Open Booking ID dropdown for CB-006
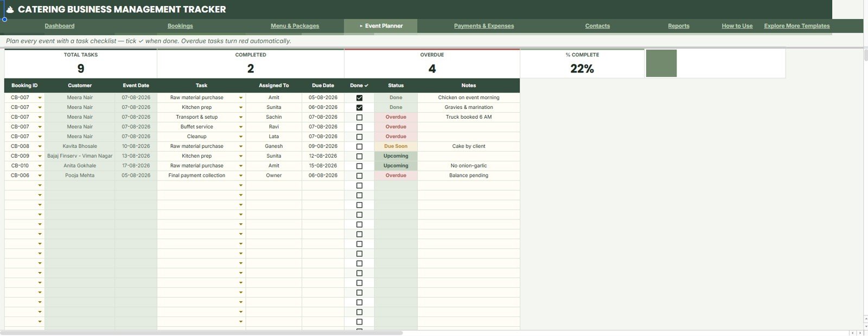 [x=40, y=176]
